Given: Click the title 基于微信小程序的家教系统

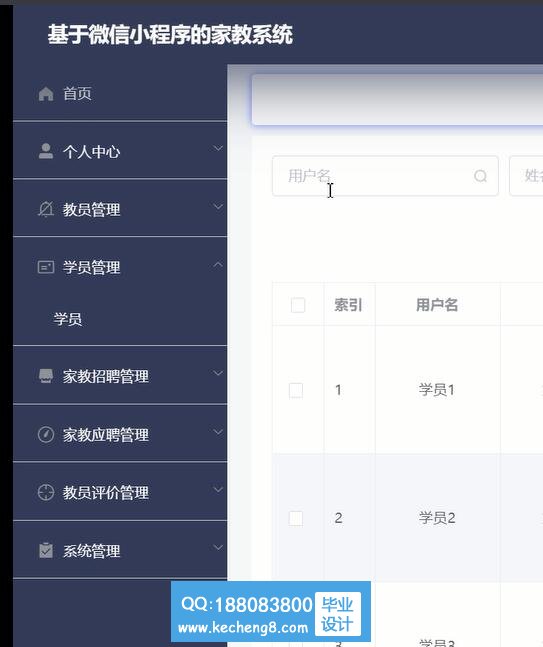Looking at the screenshot, I should pyautogui.click(x=170, y=34).
